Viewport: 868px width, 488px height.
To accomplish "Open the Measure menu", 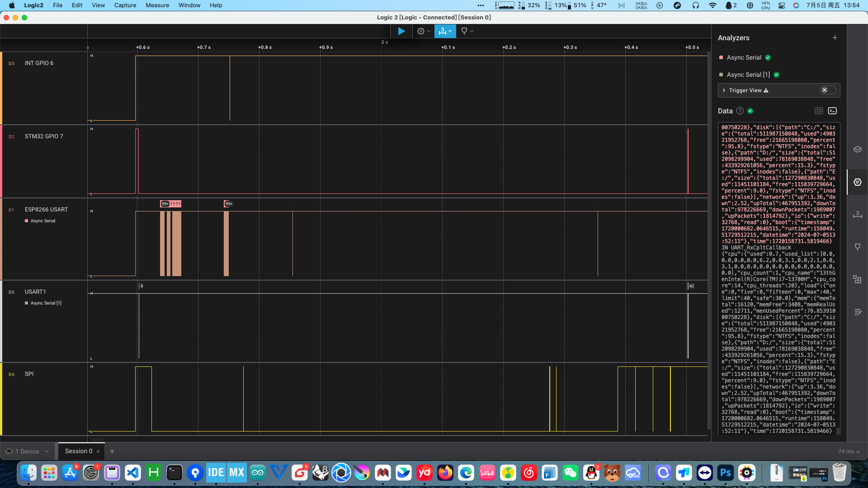I will 157,5.
